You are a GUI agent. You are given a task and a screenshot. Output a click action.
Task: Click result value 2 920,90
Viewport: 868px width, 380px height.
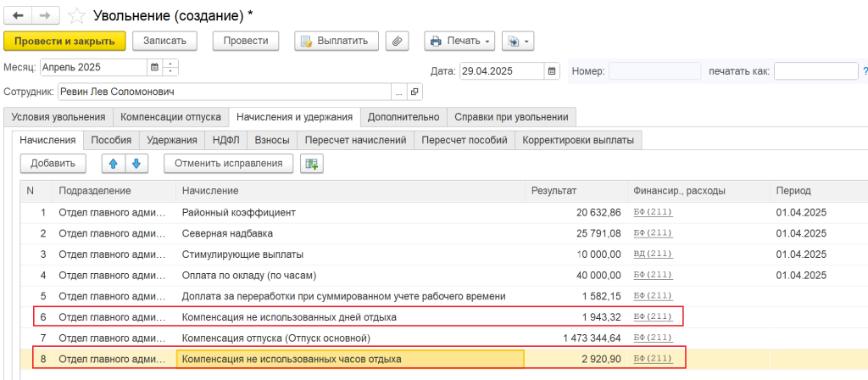(601, 360)
